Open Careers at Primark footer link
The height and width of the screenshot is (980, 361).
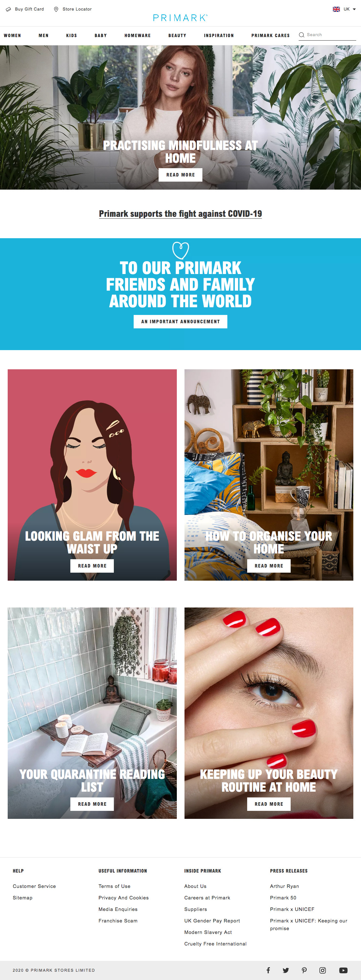click(207, 898)
